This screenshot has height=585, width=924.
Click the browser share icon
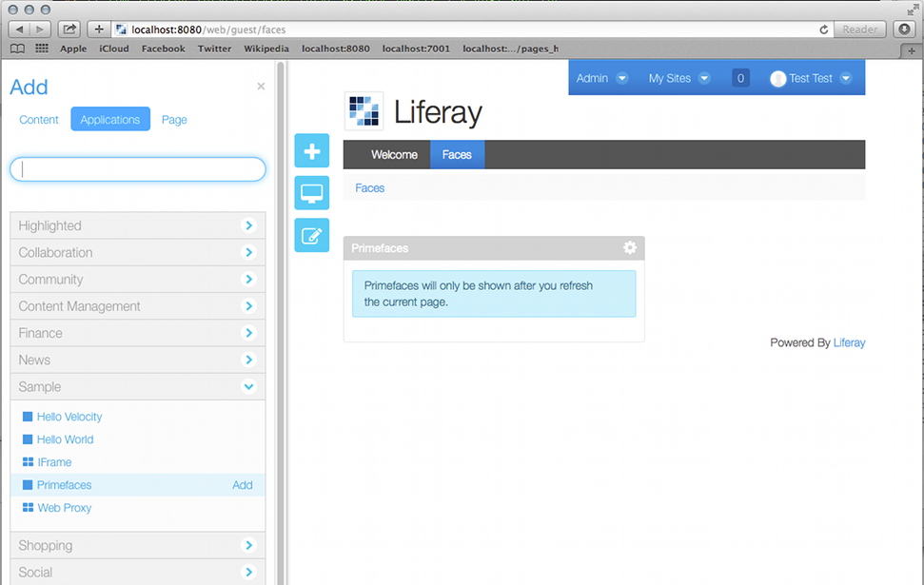[69, 29]
